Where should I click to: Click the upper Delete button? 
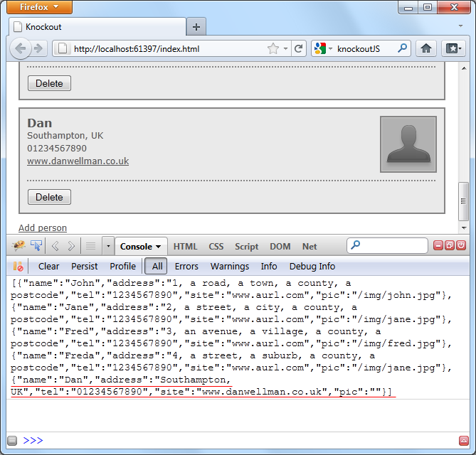click(x=50, y=83)
